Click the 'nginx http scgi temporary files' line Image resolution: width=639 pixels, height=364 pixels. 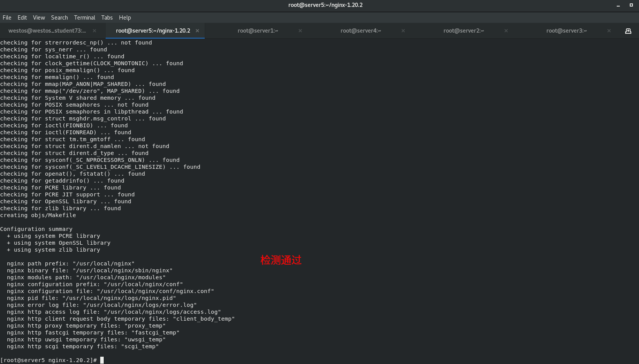[83, 346]
